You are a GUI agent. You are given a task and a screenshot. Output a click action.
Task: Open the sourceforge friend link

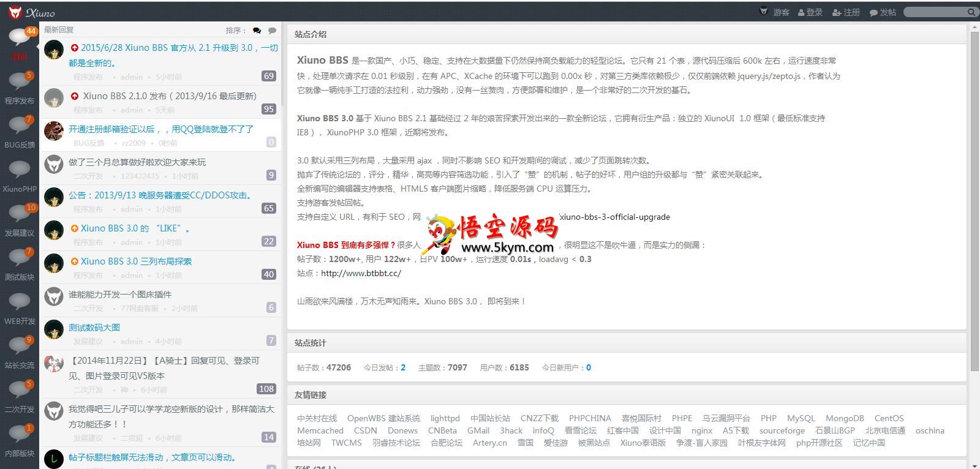pos(782,430)
